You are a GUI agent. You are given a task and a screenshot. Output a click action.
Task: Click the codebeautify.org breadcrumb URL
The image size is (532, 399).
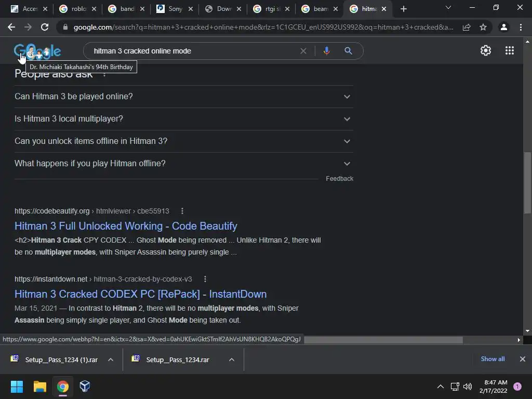(91, 211)
